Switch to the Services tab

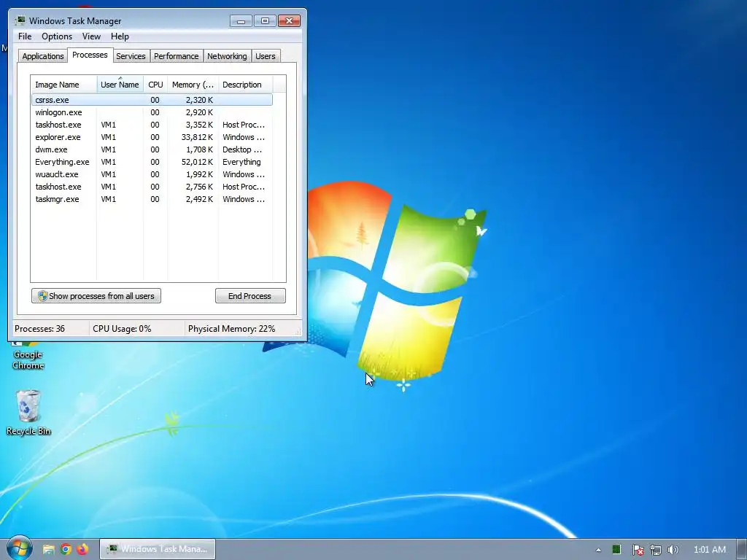coord(131,56)
